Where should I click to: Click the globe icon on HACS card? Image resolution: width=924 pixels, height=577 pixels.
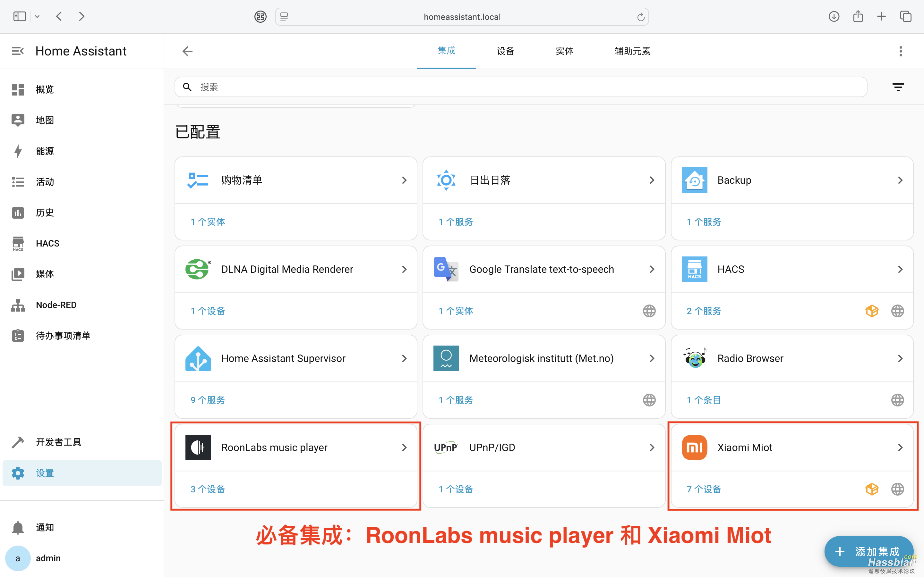(x=897, y=311)
